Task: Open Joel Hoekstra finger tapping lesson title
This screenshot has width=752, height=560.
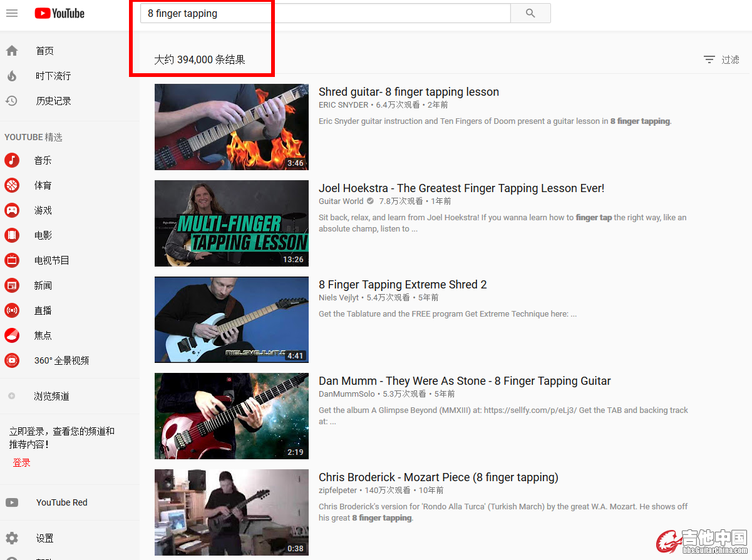Action: click(x=461, y=188)
